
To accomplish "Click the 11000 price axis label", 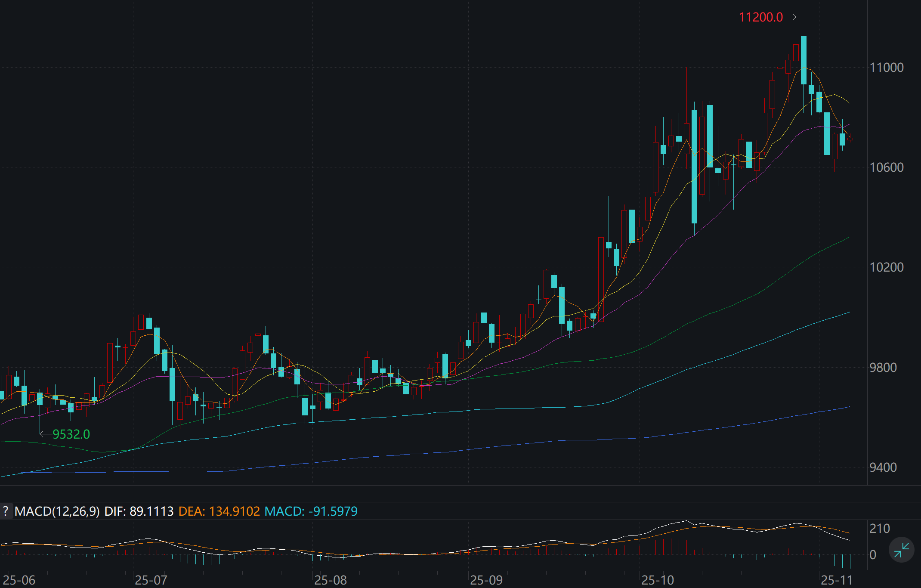I will (886, 68).
